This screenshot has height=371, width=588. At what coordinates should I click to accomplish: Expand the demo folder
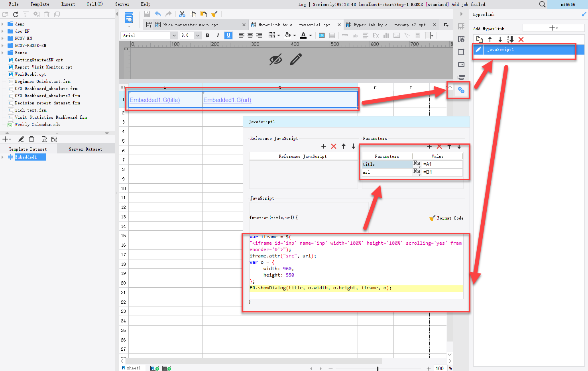pos(3,24)
